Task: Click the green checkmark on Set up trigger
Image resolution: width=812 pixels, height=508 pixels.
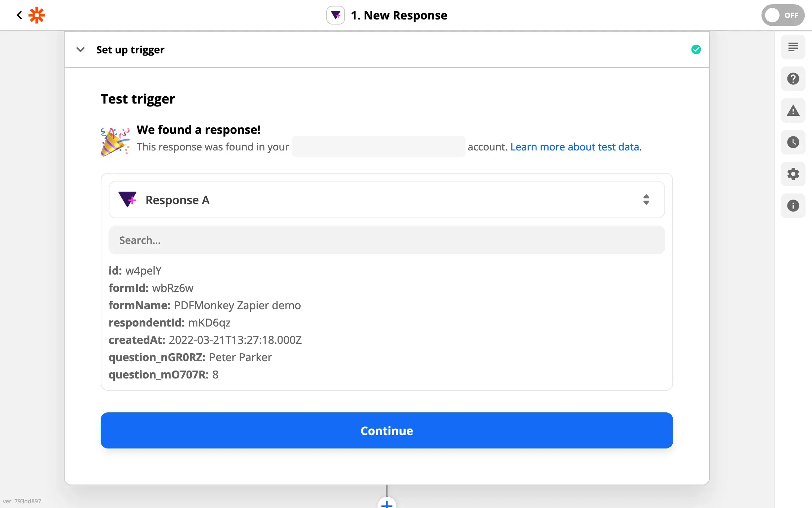Action: [x=696, y=49]
